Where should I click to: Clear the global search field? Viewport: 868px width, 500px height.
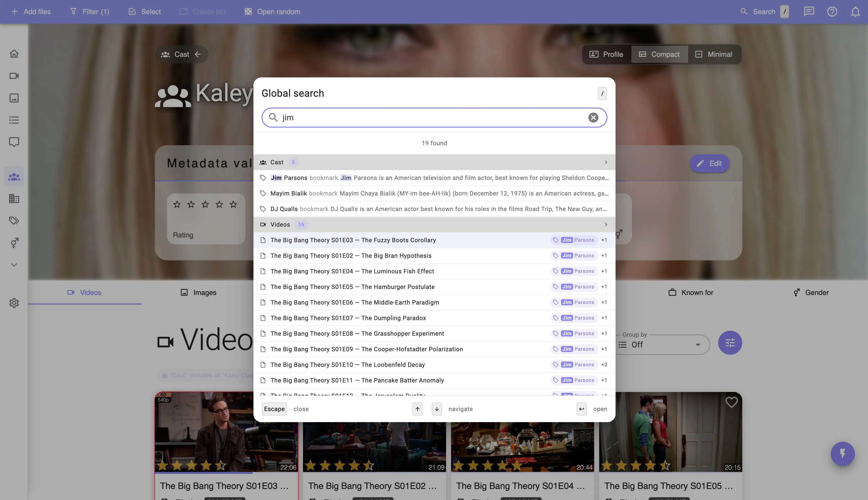pyautogui.click(x=593, y=118)
